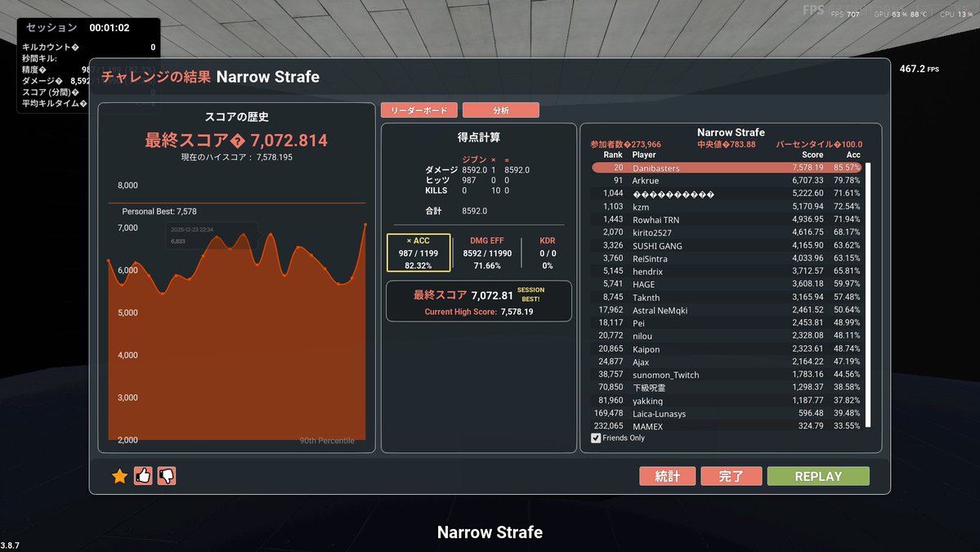Click the Rank column header
The width and height of the screenshot is (980, 552).
coord(612,155)
